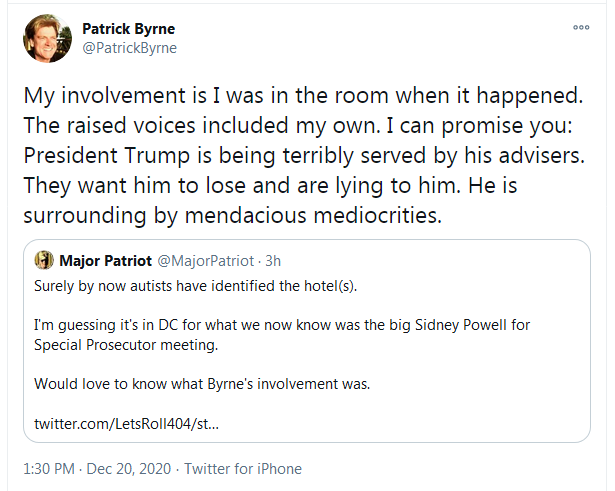
Task: Click the 1:30 PM tweet timestamp
Action: coord(46,469)
